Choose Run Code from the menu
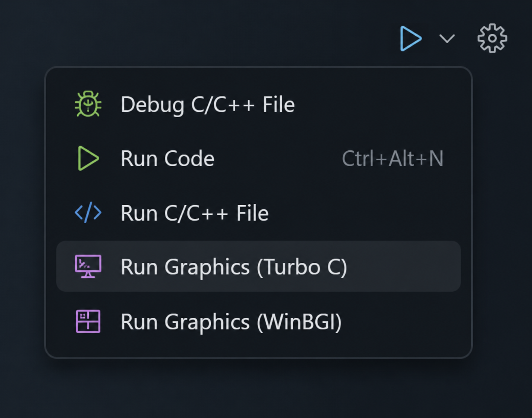The width and height of the screenshot is (532, 418). [258, 158]
